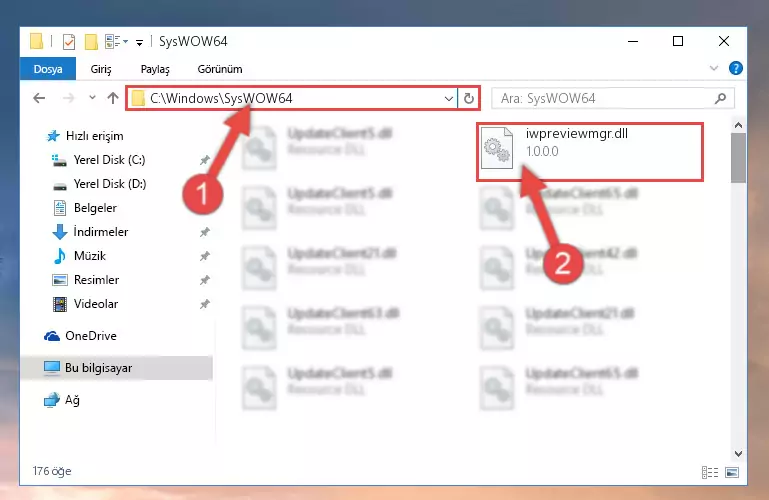This screenshot has width=769, height=500.
Task: Select Hızlı erişim in navigation pane
Action: click(84, 136)
